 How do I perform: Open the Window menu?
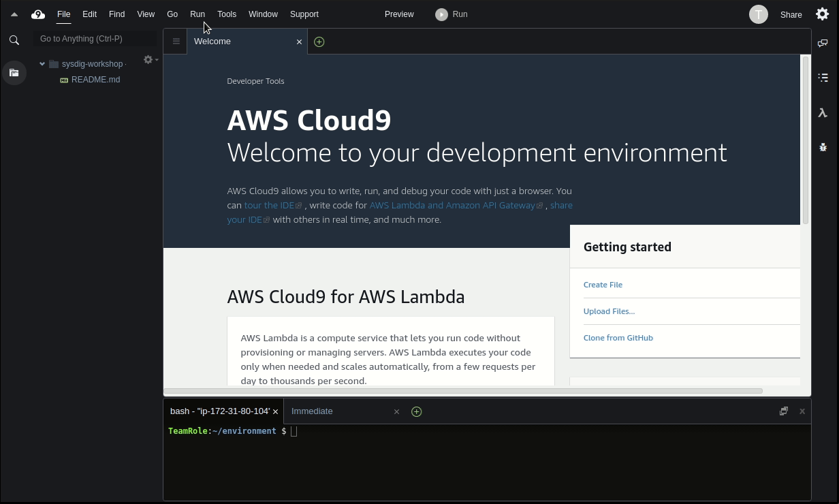click(x=263, y=14)
